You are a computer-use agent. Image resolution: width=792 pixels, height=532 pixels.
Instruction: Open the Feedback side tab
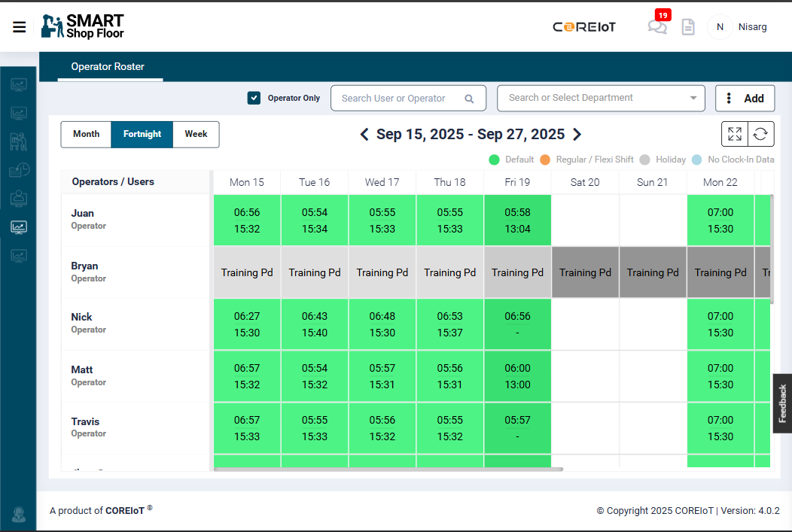[782, 403]
